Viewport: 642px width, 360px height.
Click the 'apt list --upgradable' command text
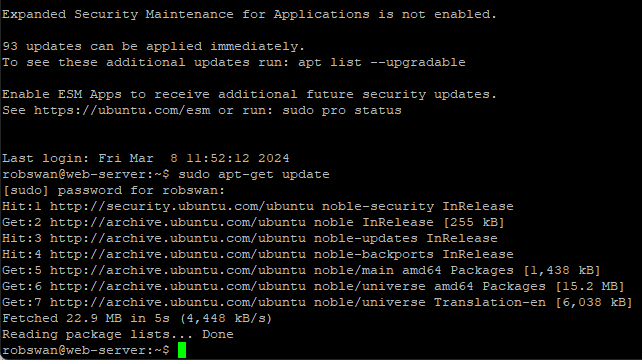point(382,62)
